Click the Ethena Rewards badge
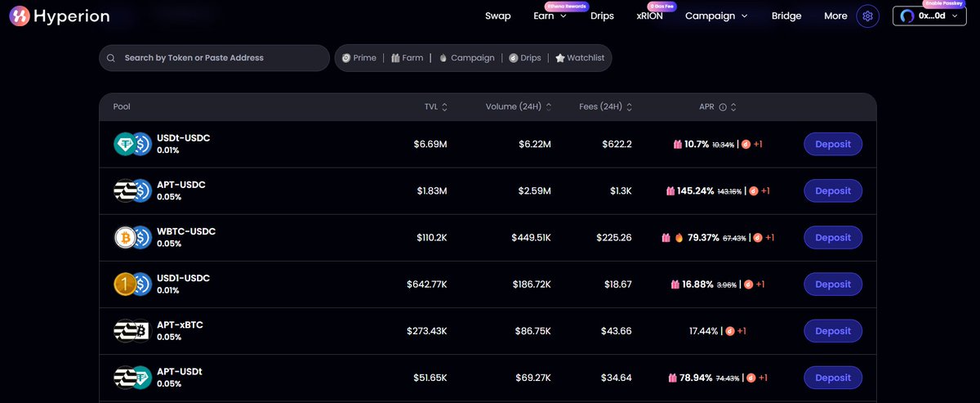The height and width of the screenshot is (403, 980). tap(566, 6)
